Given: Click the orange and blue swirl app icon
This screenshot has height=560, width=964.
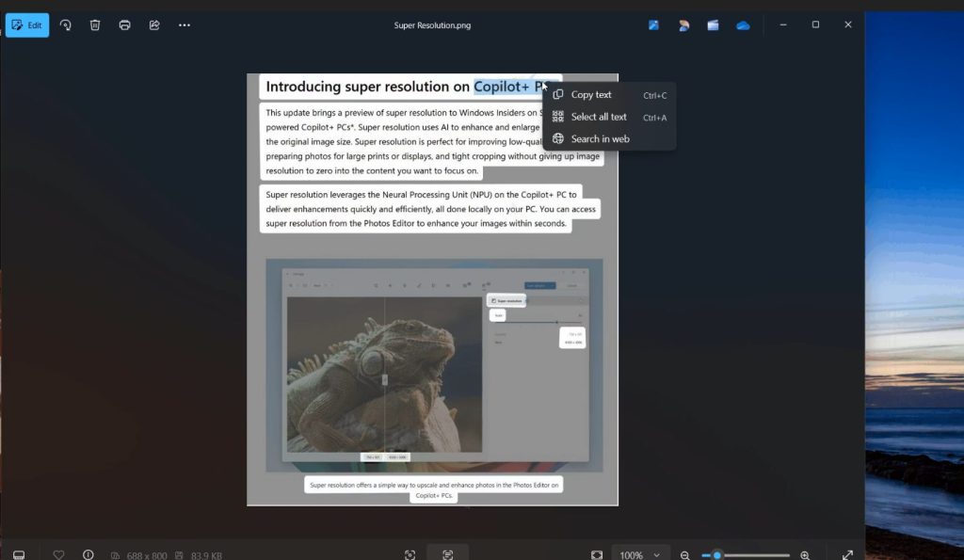Looking at the screenshot, I should click(683, 25).
